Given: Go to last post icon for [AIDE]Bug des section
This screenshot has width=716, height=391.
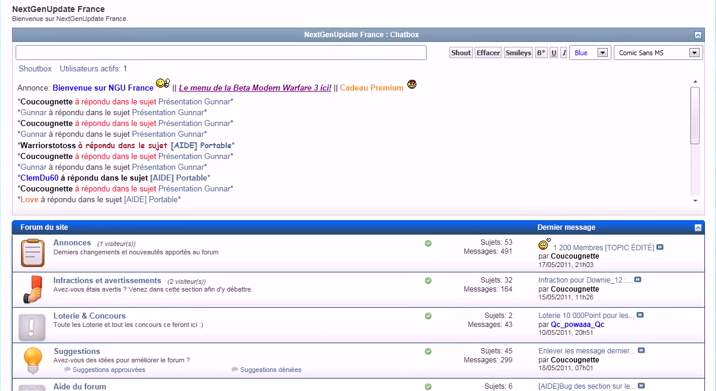Looking at the screenshot, I should (x=641, y=386).
